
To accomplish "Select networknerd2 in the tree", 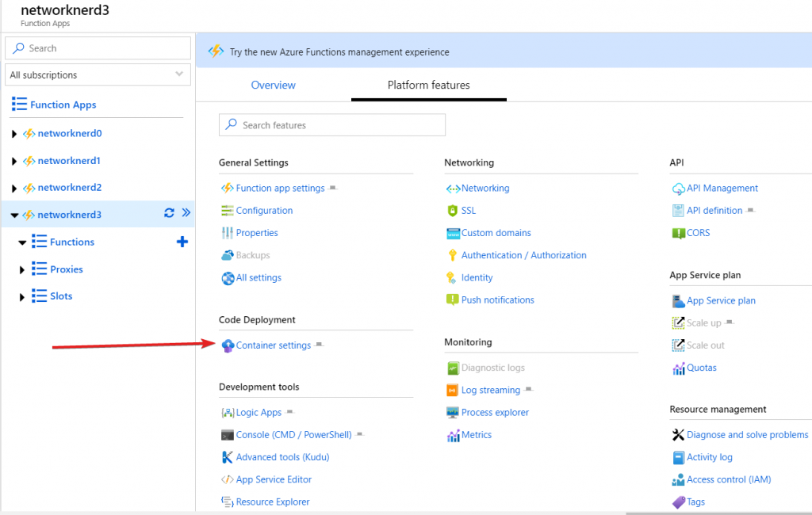I will coord(70,187).
